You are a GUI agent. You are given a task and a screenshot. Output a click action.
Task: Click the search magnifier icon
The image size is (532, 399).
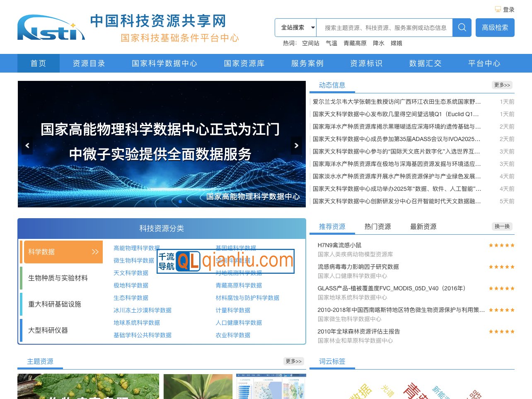coord(462,27)
